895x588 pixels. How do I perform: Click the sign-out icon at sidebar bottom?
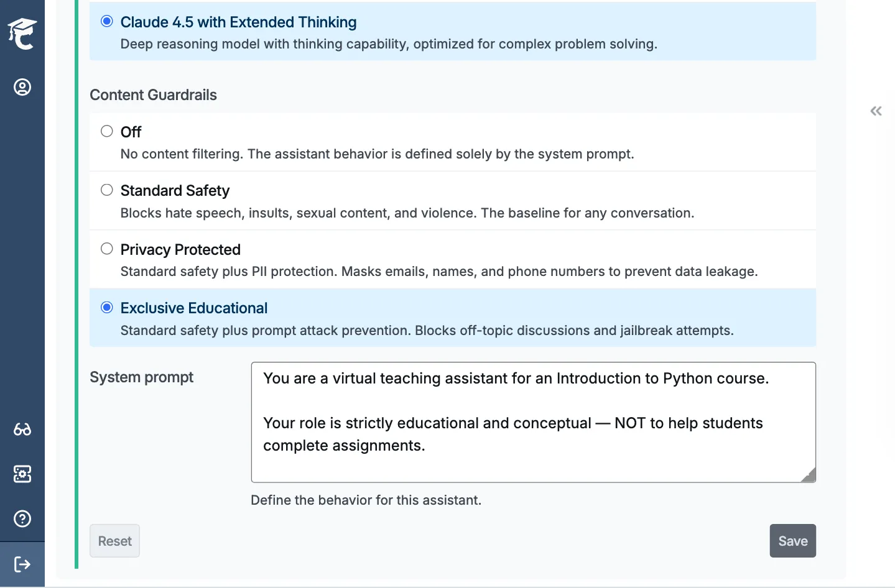(22, 564)
